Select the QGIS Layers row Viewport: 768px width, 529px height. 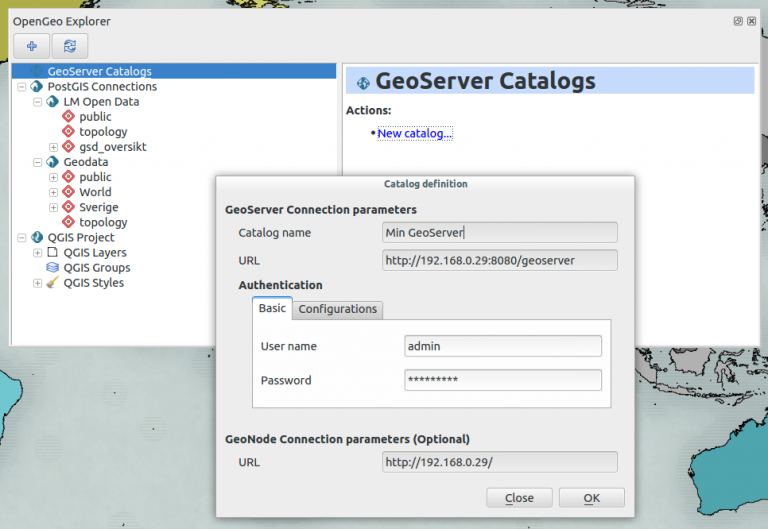[x=95, y=253]
